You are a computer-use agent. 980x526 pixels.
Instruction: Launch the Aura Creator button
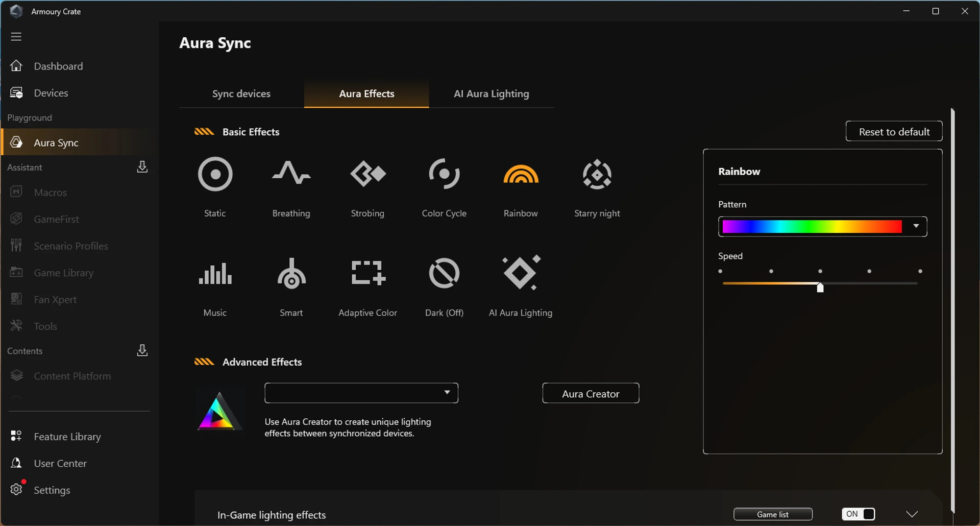point(591,393)
